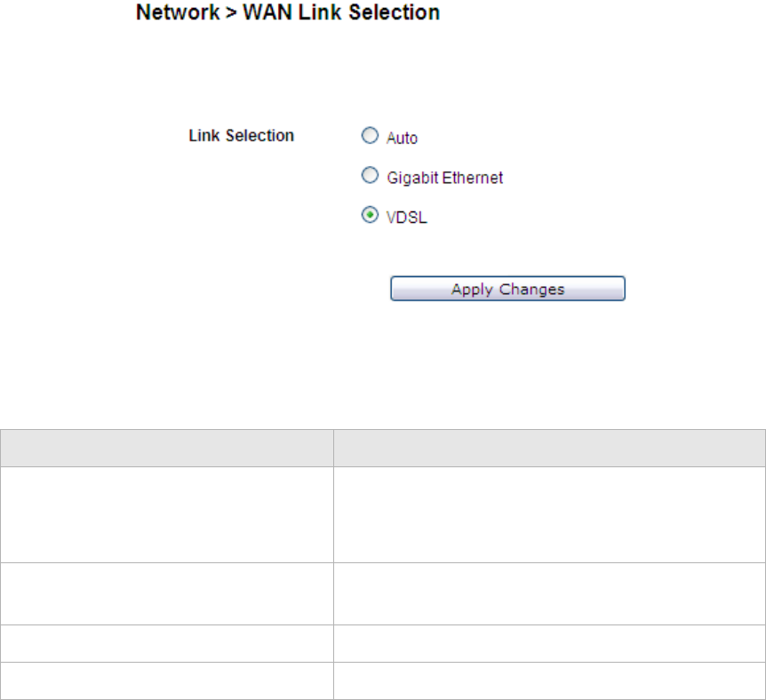Screen dimensions: 766x700
Task: Click the bottom-row left table cell
Action: point(167,681)
